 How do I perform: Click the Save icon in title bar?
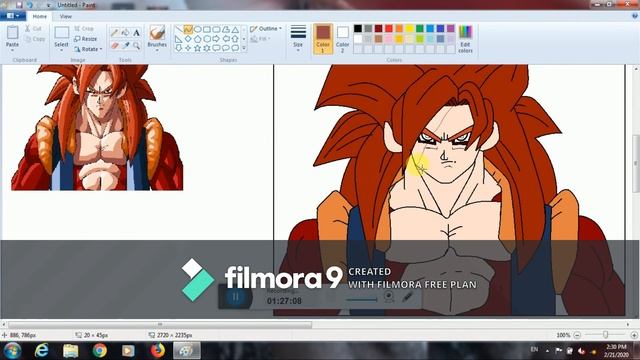pos(19,5)
